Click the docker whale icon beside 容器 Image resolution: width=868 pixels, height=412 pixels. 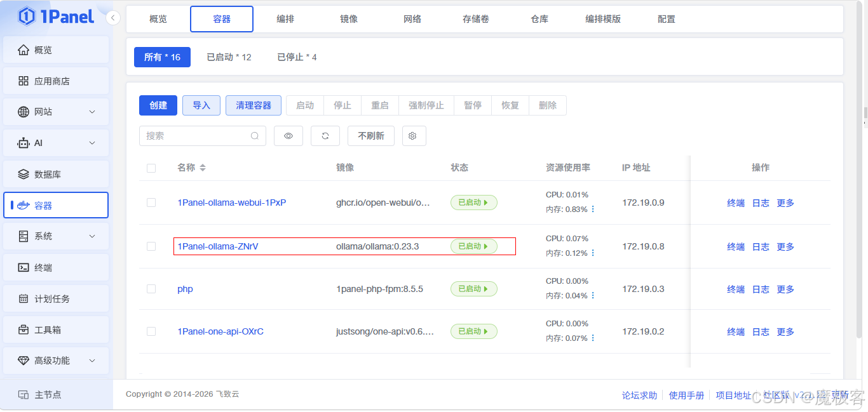[24, 205]
